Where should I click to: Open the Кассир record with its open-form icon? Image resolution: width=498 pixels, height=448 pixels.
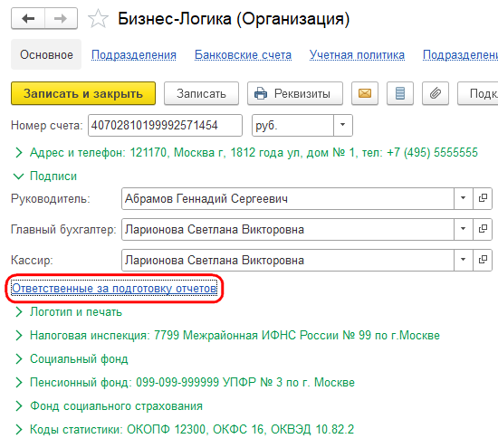coord(483,260)
